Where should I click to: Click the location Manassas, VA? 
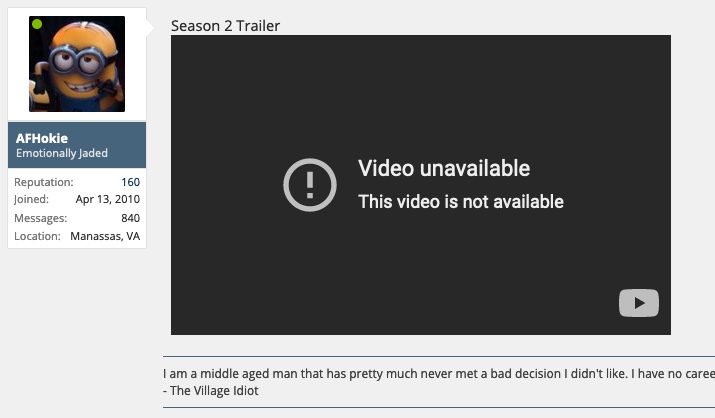click(x=105, y=236)
